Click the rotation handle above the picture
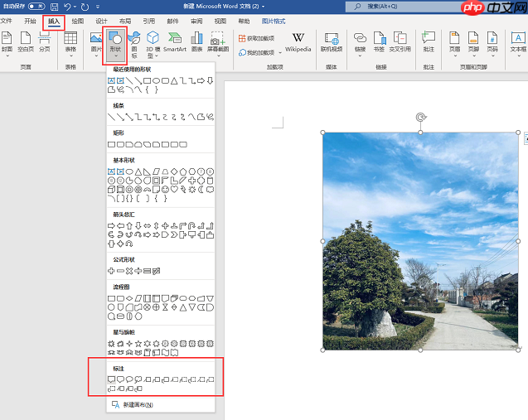The height and width of the screenshot is (420, 528). [x=420, y=117]
